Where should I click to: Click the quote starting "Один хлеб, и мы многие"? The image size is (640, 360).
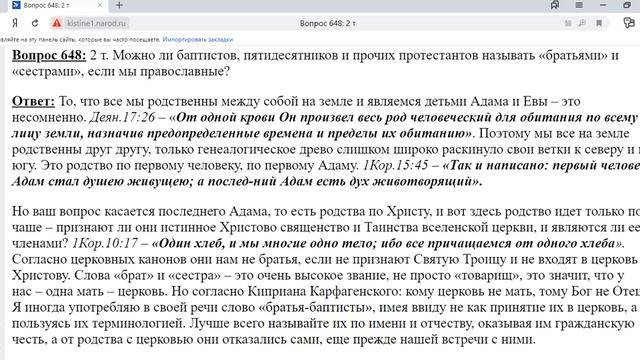pos(387,243)
